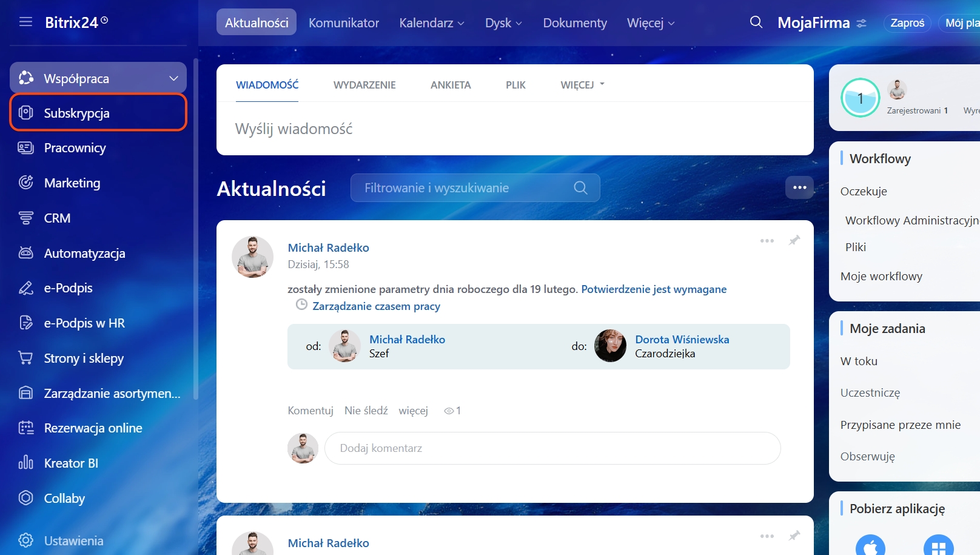Click the views eye counter on post
Viewport: 980px width, 555px height.
[452, 411]
